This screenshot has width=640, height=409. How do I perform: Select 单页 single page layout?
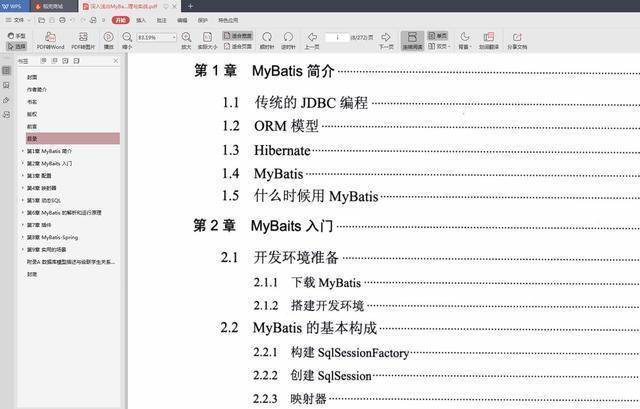pyautogui.click(x=438, y=36)
